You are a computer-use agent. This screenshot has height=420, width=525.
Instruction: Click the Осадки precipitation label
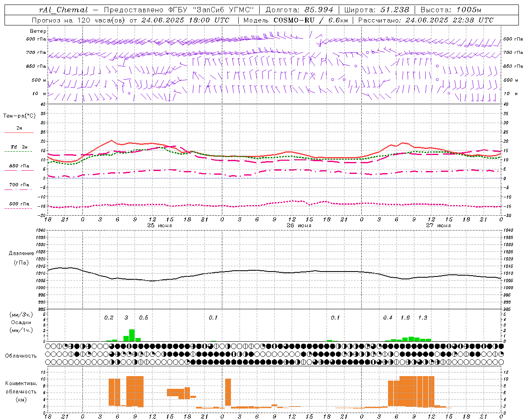click(21, 322)
